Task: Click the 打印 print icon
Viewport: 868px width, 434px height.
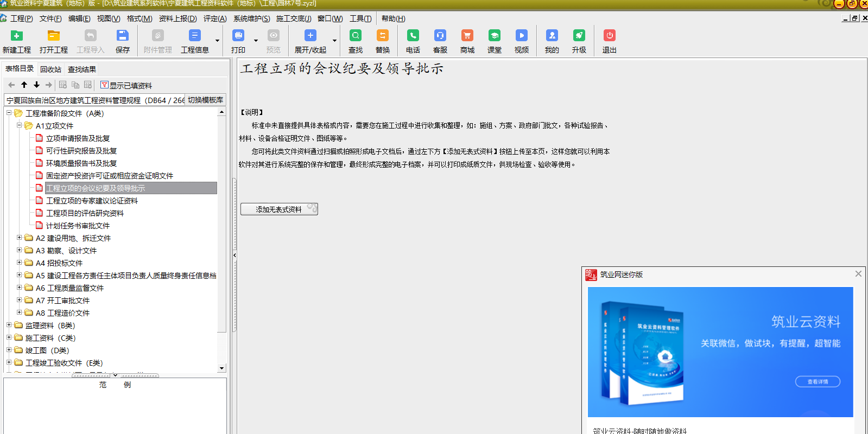Action: coord(238,36)
